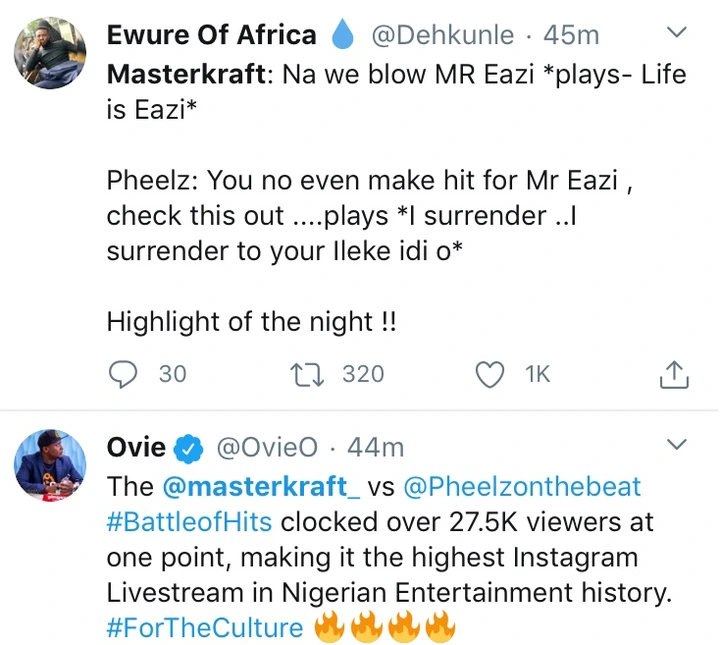Expand options chevron on Ovie's tweet
This screenshot has width=720, height=645.
(677, 443)
